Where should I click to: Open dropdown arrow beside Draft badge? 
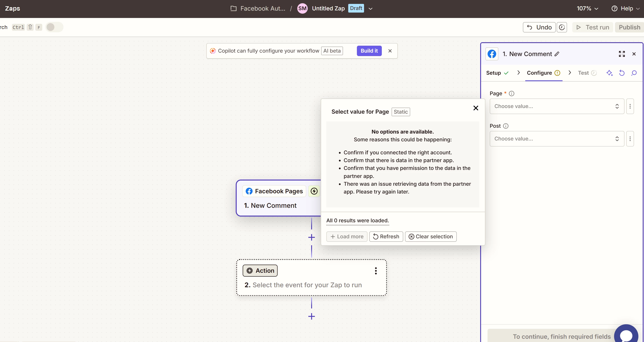pyautogui.click(x=370, y=9)
